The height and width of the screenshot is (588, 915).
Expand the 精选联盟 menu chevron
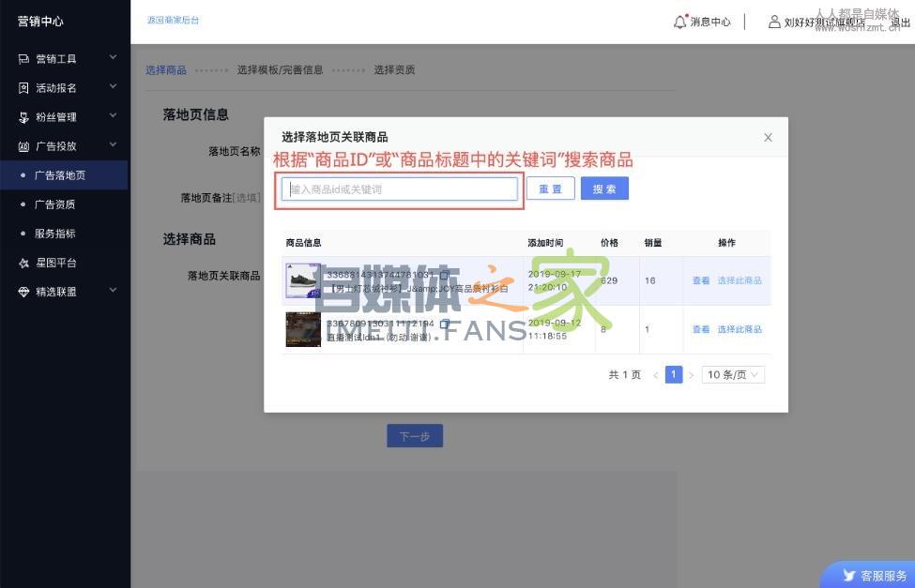point(113,291)
